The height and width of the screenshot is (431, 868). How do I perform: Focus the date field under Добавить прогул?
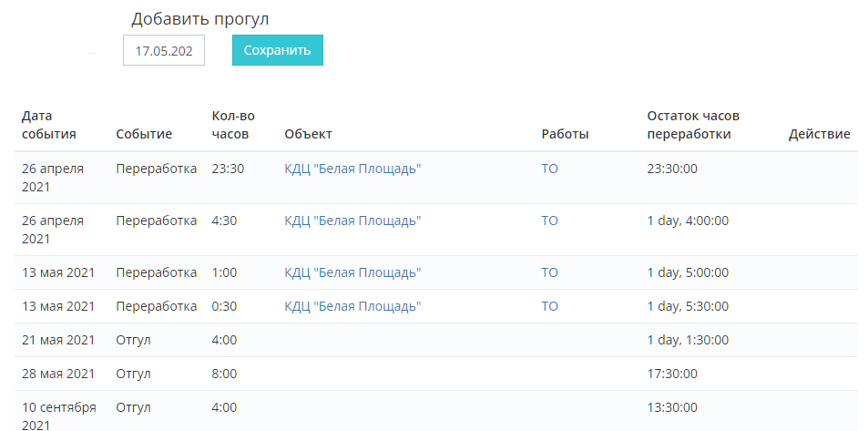[164, 51]
